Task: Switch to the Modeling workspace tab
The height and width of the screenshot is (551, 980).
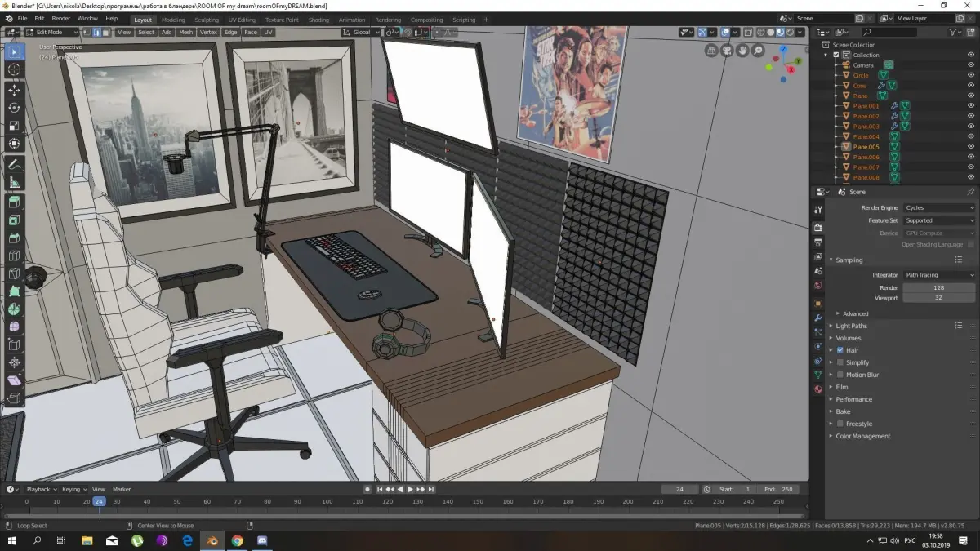Action: point(173,20)
